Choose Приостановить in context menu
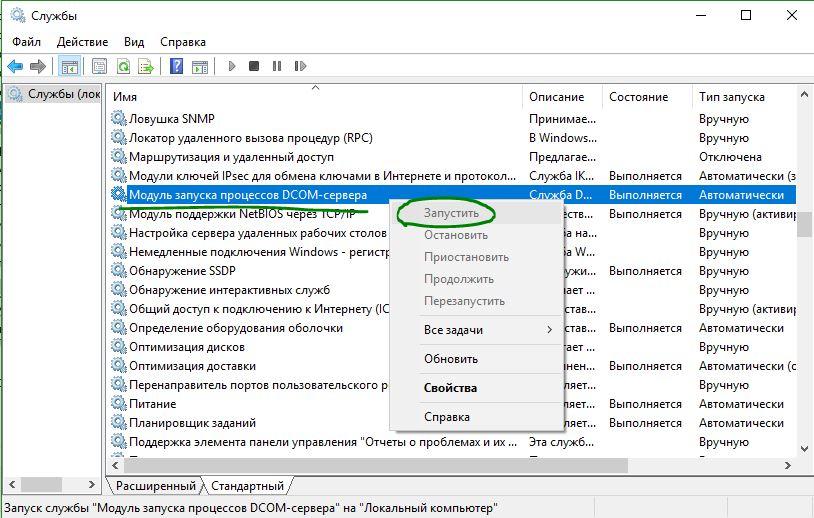 click(466, 257)
